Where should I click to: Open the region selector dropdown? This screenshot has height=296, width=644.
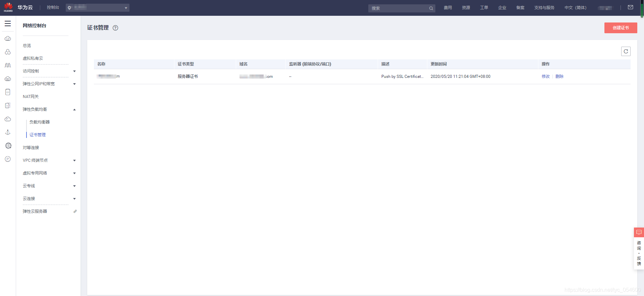tap(98, 8)
